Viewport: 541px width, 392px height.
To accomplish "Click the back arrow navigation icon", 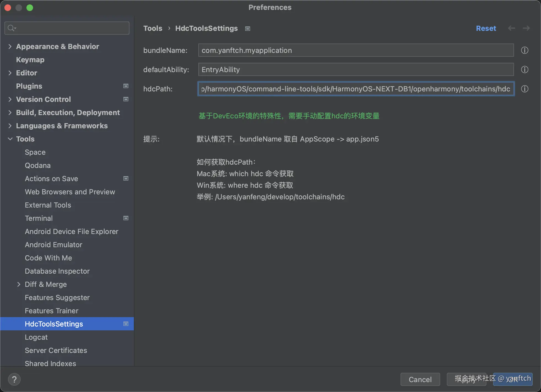I will [511, 28].
